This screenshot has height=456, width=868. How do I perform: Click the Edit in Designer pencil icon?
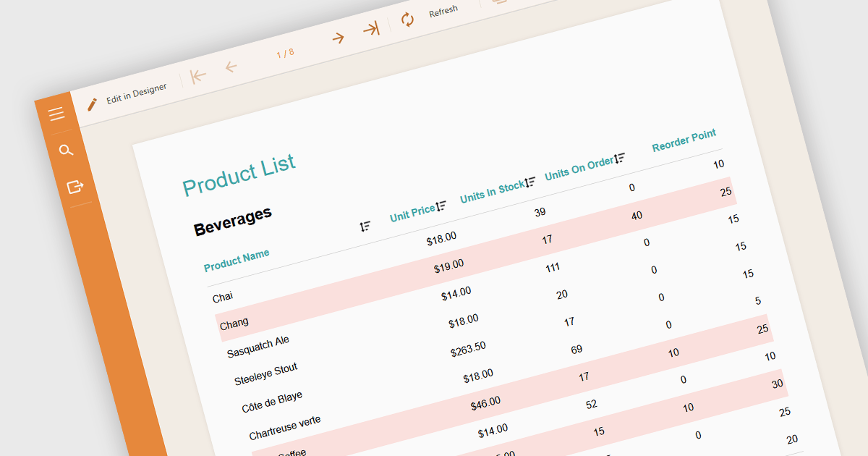(x=92, y=104)
